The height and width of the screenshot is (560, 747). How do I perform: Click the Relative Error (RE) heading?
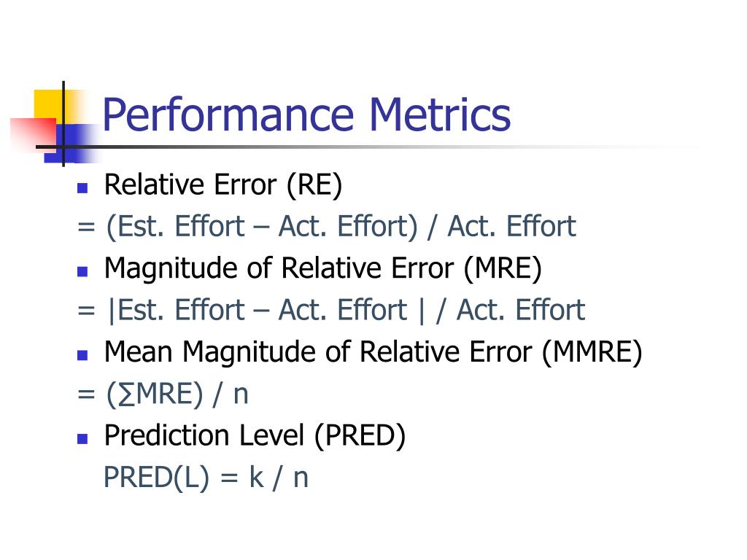[223, 184]
